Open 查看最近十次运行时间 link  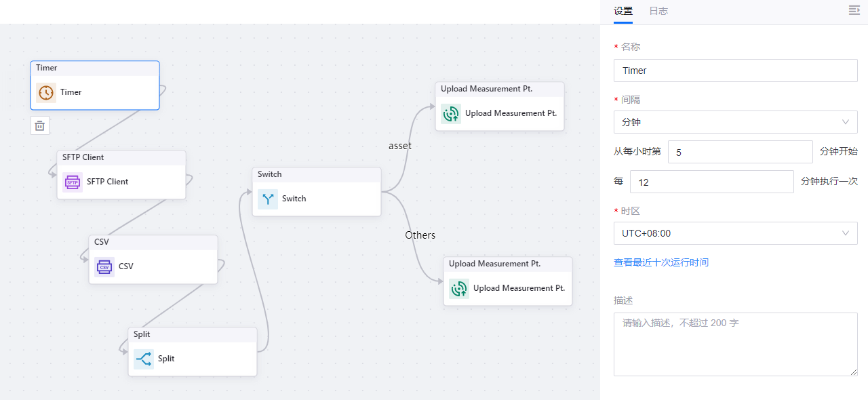pyautogui.click(x=661, y=262)
